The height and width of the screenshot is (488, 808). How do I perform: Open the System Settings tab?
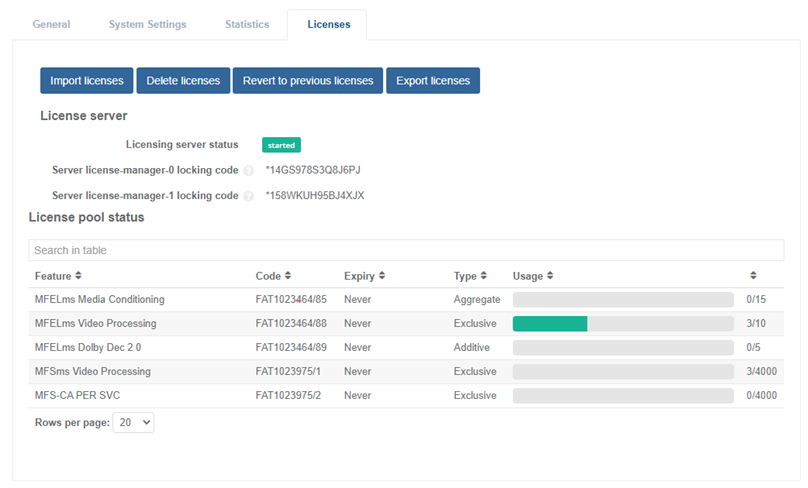tap(147, 24)
